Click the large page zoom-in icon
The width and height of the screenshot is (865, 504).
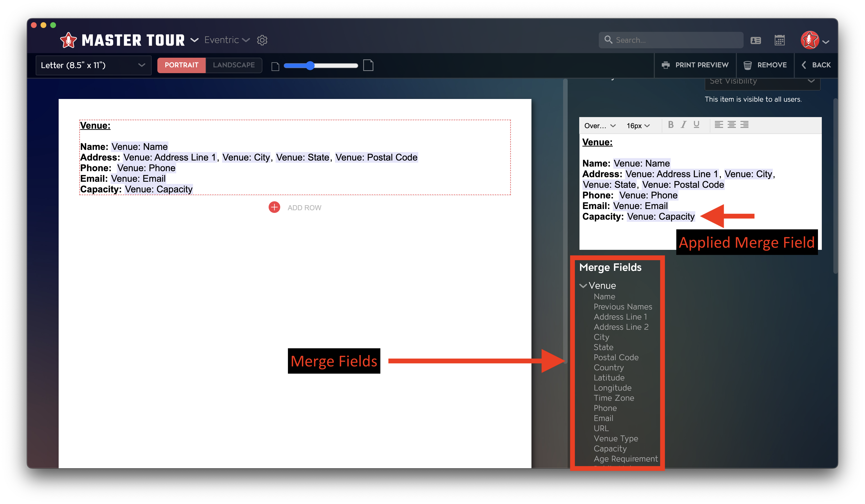point(368,65)
